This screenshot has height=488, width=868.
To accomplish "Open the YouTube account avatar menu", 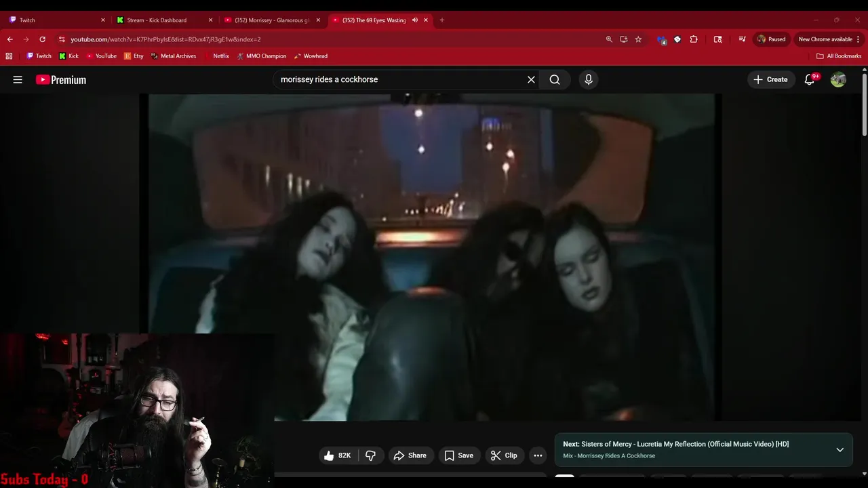I will pos(838,79).
